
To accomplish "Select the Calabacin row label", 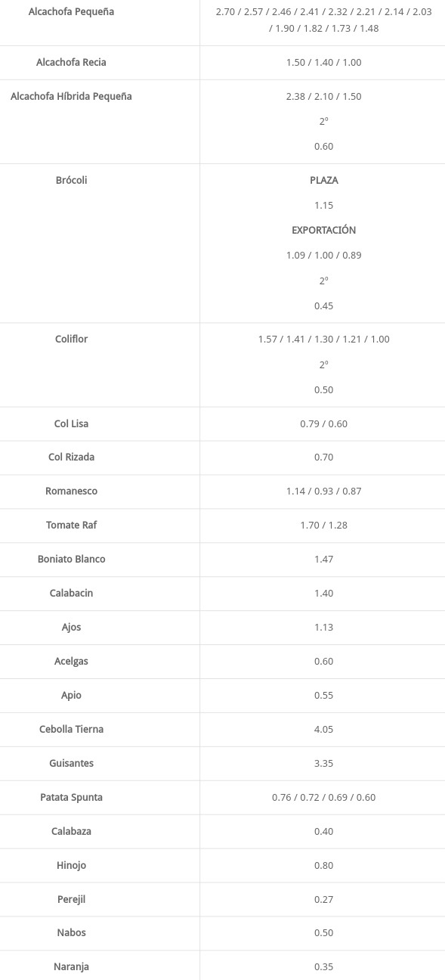I will [71, 593].
